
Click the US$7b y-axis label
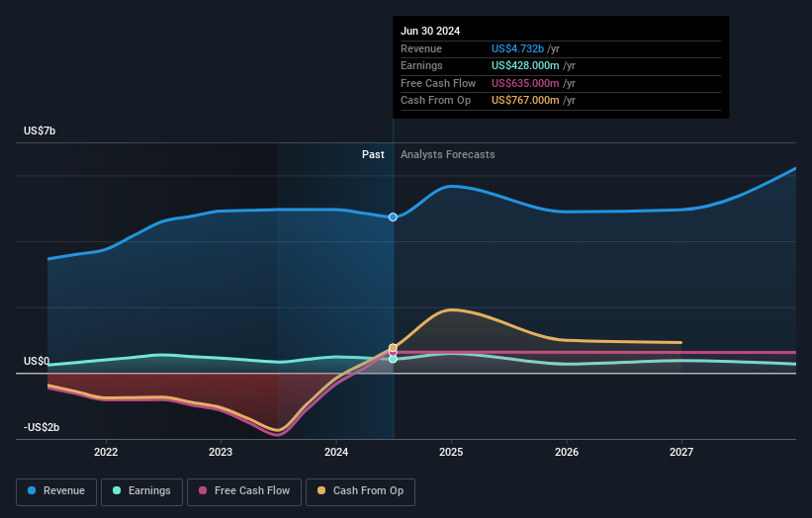[40, 130]
